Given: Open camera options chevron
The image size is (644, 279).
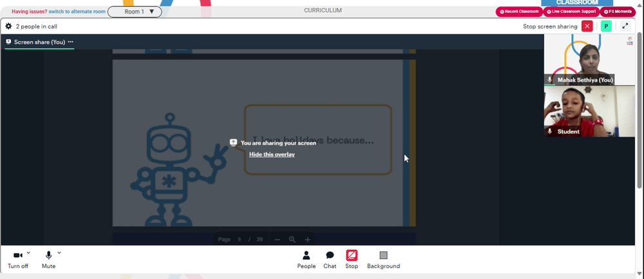Looking at the screenshot, I should point(28,253).
